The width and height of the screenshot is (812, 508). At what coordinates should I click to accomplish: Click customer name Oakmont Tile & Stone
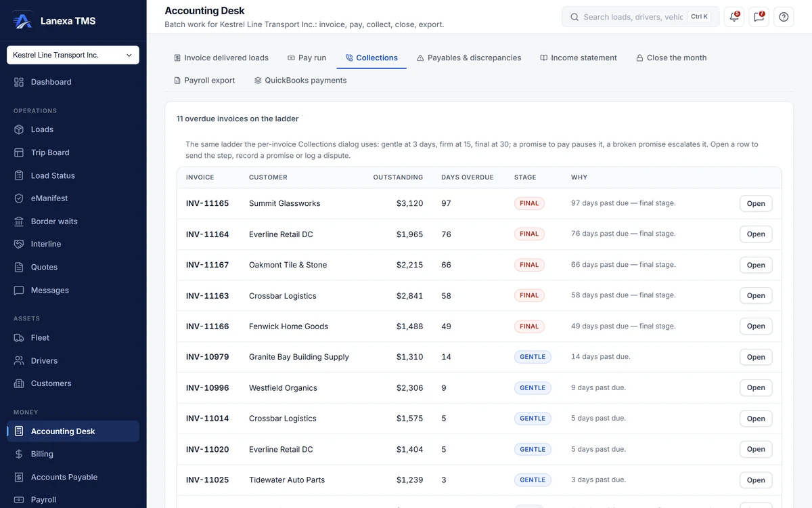tap(288, 265)
